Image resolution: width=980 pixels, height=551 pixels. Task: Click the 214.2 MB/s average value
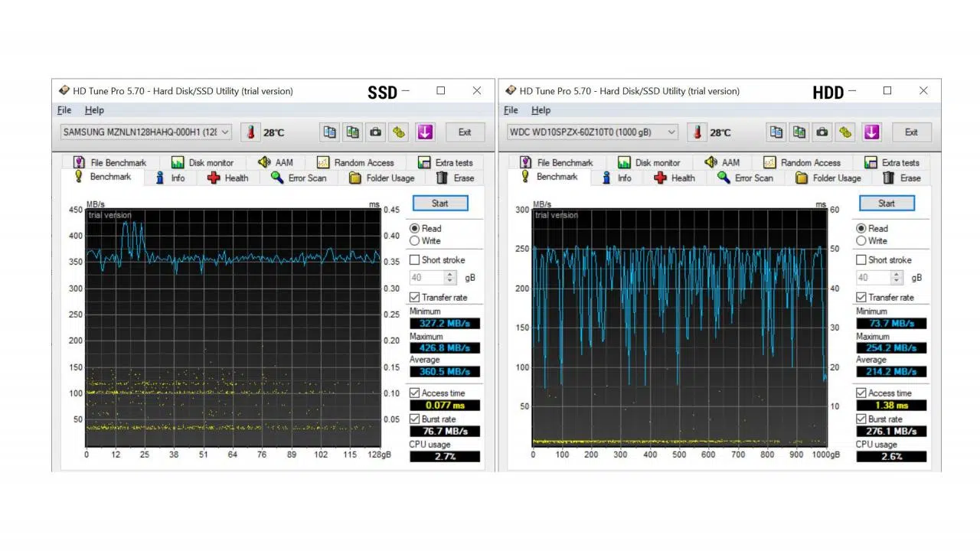891,372
